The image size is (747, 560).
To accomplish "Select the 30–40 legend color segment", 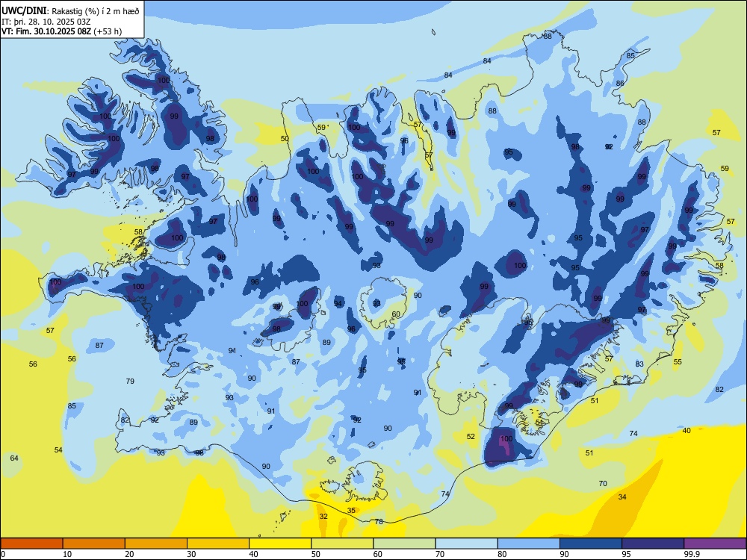I will pos(218,544).
